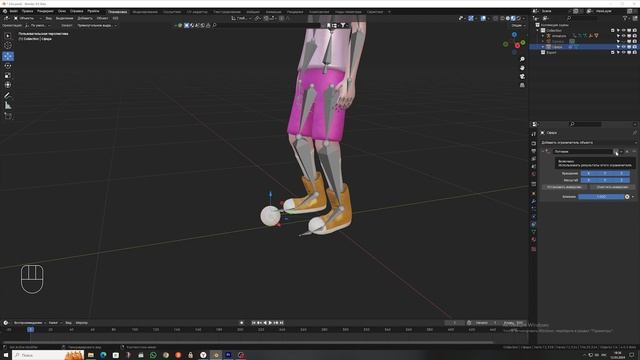Open the World properties tab
This screenshot has width=640, height=360.
[x=533, y=174]
